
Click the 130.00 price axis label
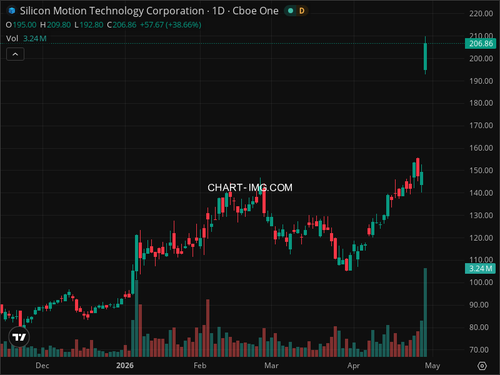[481, 215]
